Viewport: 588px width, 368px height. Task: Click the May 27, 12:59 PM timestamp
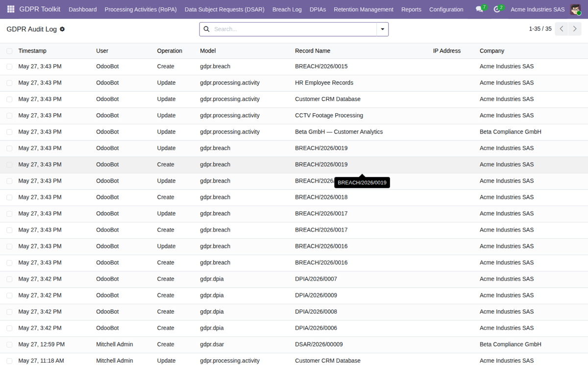pos(42,344)
